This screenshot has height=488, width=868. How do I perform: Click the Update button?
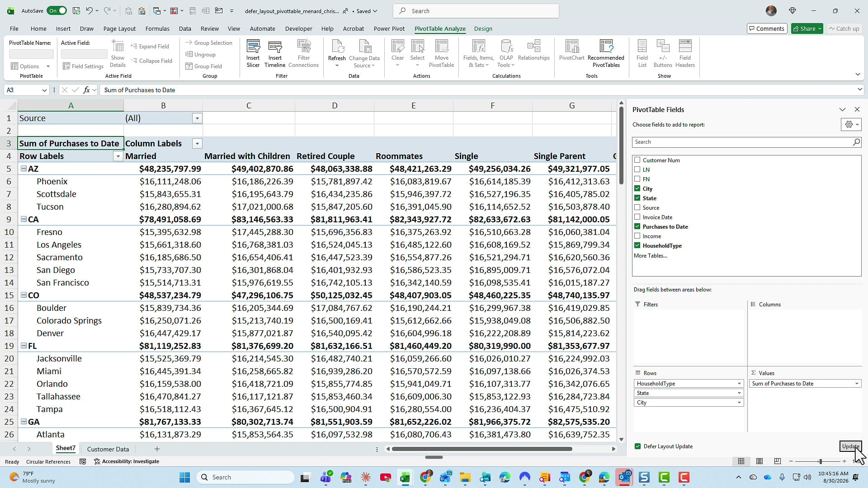[850, 446]
